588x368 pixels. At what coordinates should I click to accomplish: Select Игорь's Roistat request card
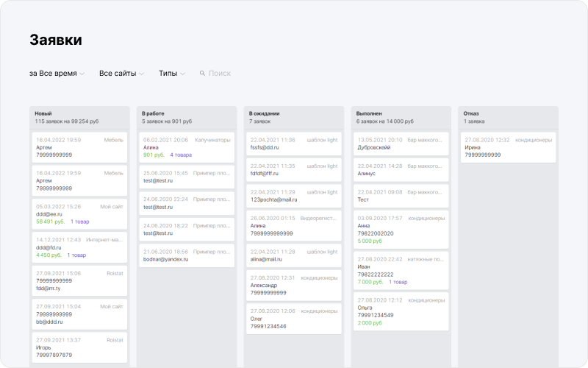[x=79, y=347]
